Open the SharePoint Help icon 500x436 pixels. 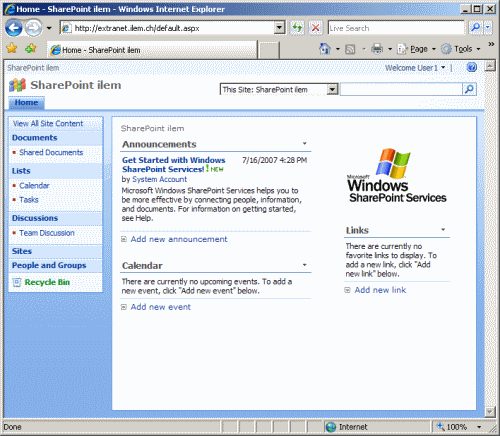coord(472,68)
